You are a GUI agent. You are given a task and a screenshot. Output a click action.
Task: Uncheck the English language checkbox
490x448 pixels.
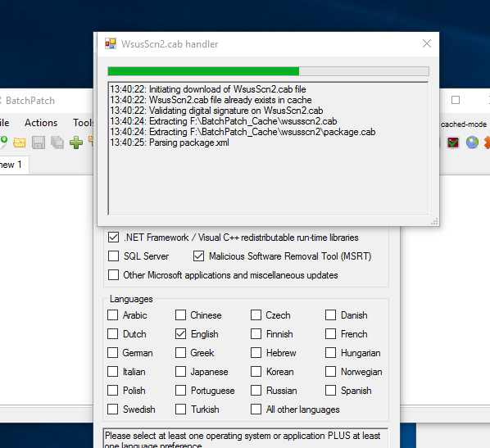(x=180, y=333)
